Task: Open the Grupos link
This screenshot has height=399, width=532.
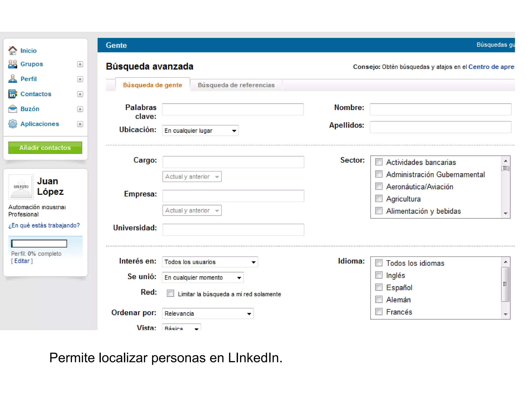Action: coord(32,64)
